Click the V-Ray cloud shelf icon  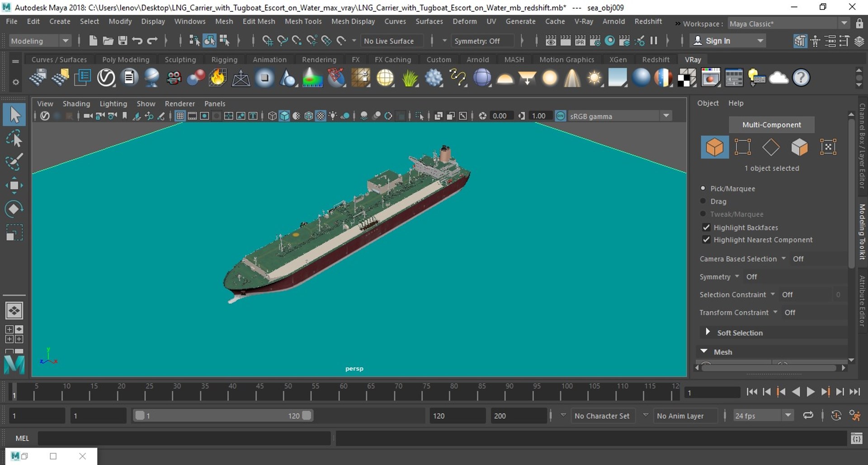[778, 78]
